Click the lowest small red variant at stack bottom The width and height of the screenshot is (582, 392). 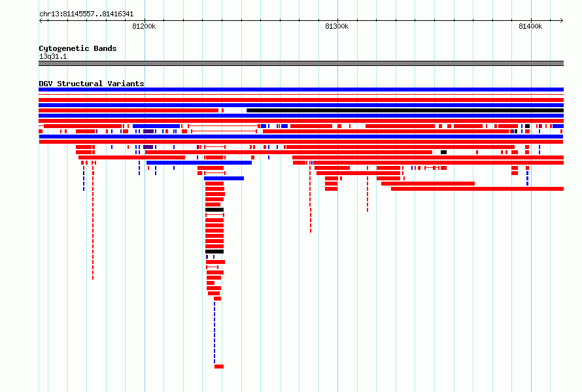[x=219, y=367]
